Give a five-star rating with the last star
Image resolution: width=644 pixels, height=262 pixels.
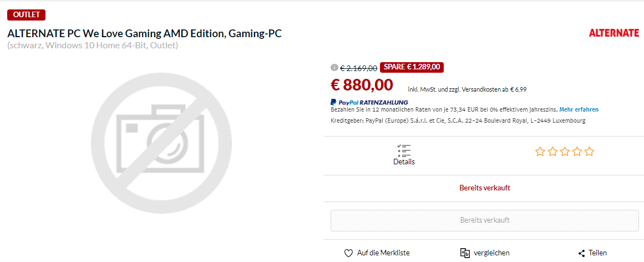(x=589, y=152)
